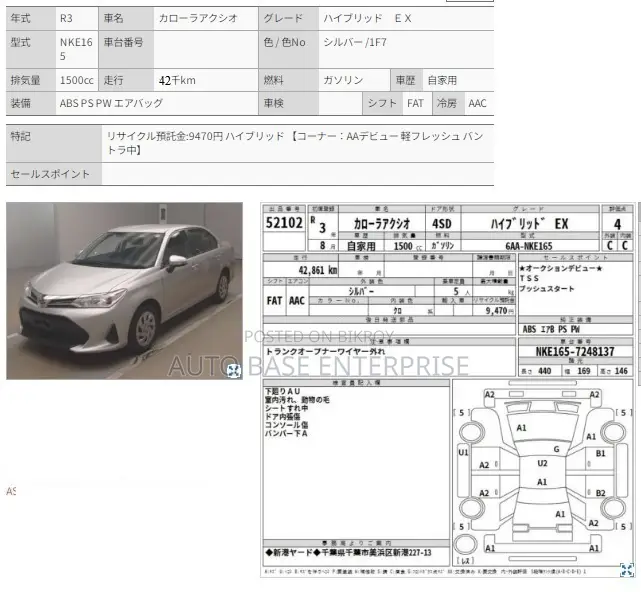Click the 型式 label cell

coord(31,49)
